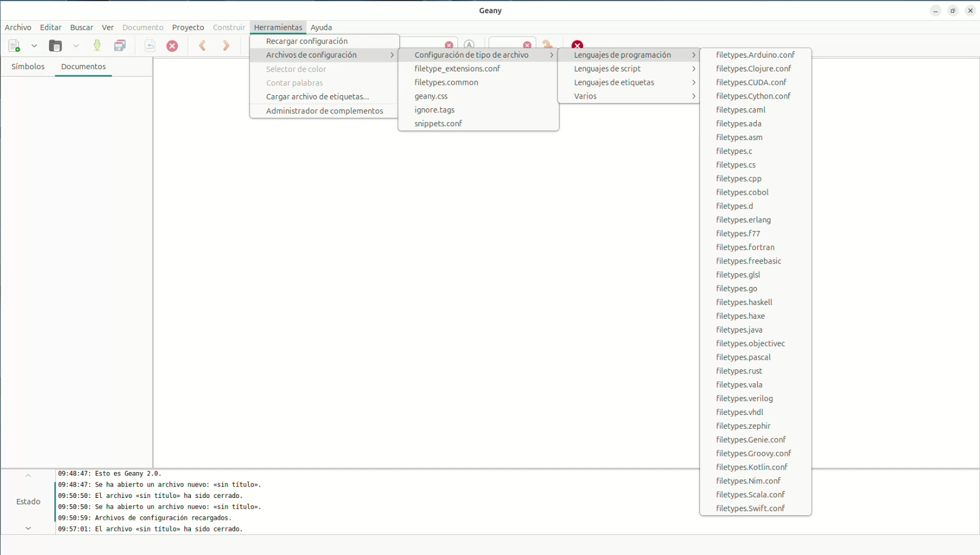Switch to the Documentos sidebar tab

pos(84,66)
